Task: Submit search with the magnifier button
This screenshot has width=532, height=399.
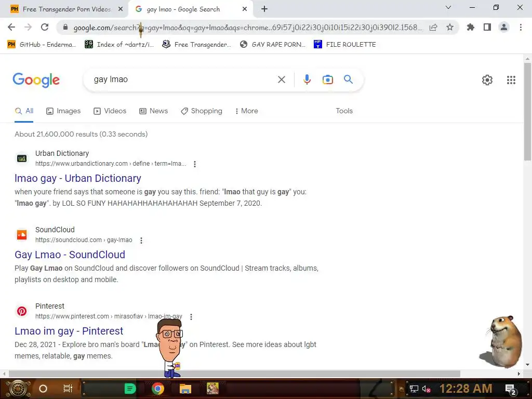Action: (x=349, y=79)
